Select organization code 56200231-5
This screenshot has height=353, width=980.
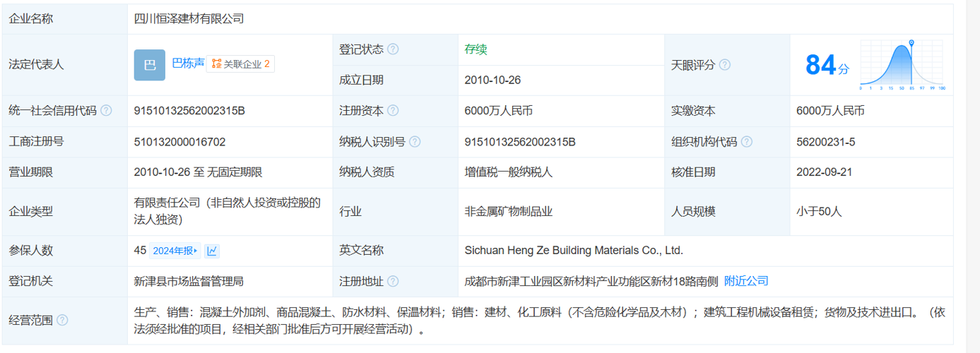(825, 142)
